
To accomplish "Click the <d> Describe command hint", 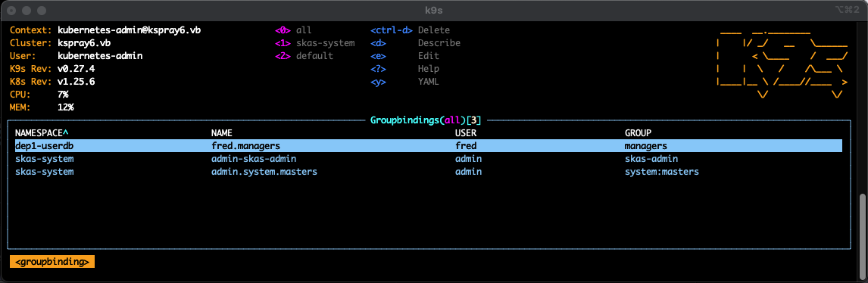I will coord(415,43).
